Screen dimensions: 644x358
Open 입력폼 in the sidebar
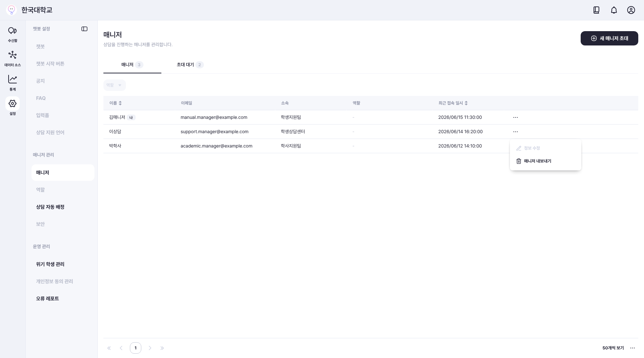pyautogui.click(x=63, y=115)
